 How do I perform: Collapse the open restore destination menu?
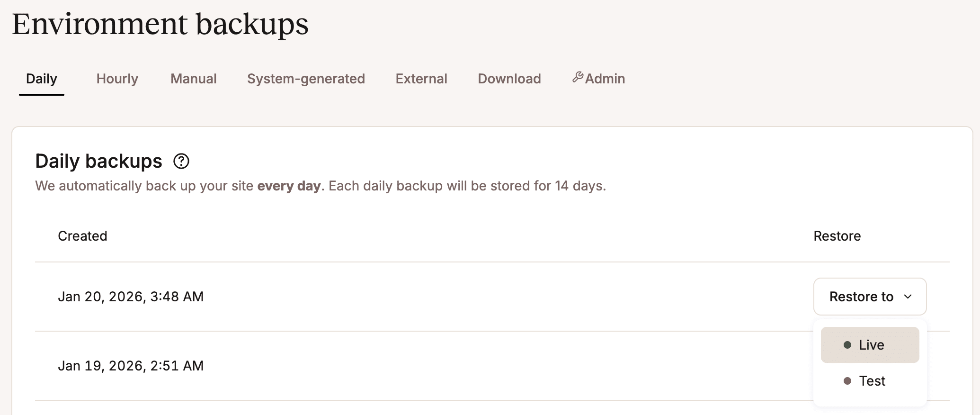(x=870, y=297)
